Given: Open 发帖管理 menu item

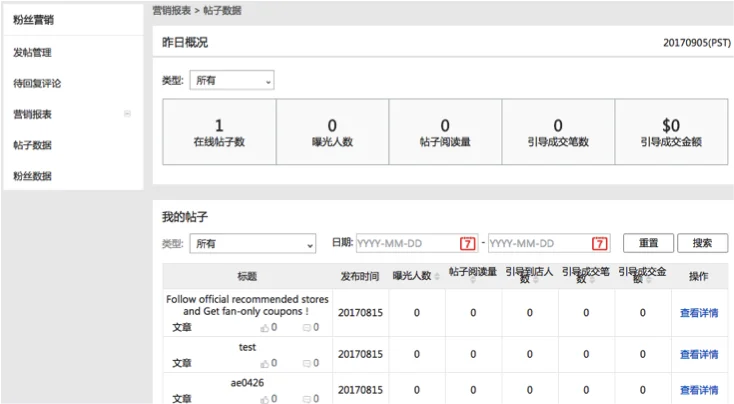Looking at the screenshot, I should tap(32, 52).
